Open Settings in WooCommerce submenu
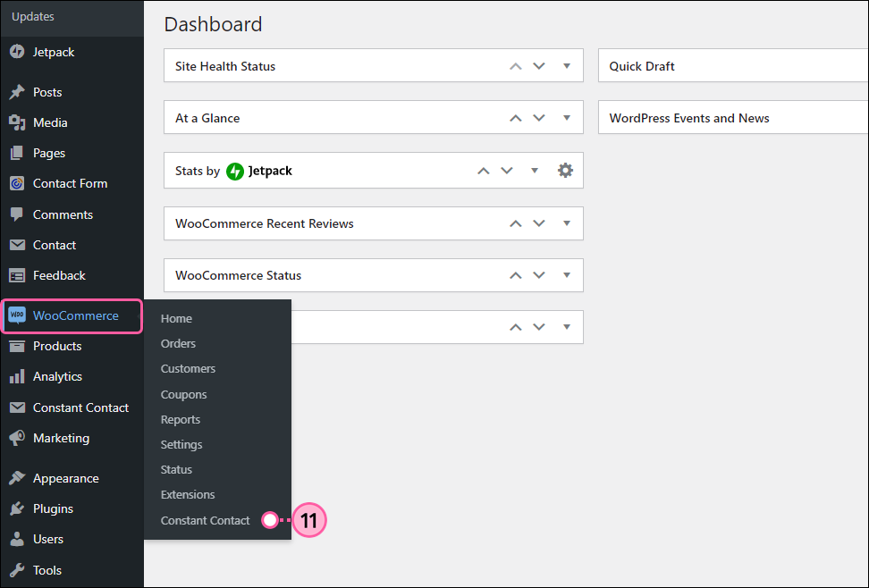The width and height of the screenshot is (869, 588). click(181, 444)
